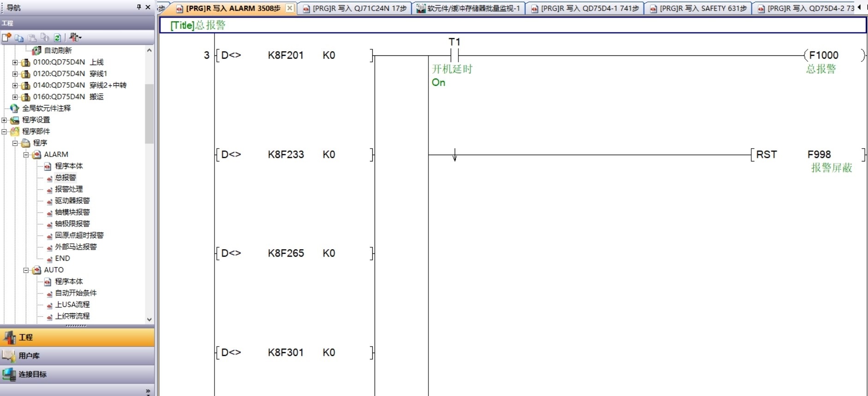Switch to the 用户库 user library view
868x396 pixels.
pyautogui.click(x=77, y=356)
